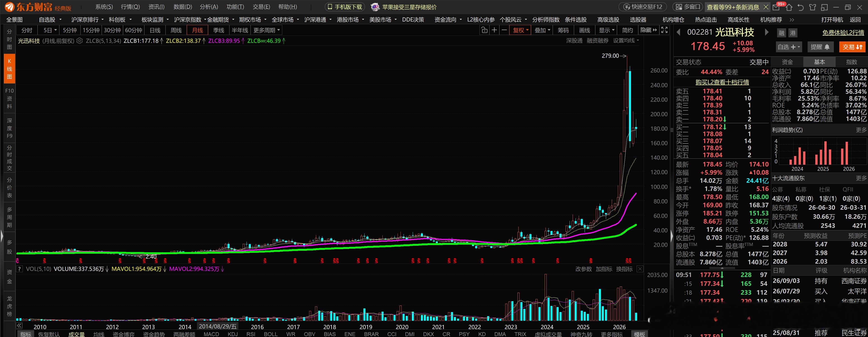Screen dimensions: 868x337
Task: Open the 复权 adjustment dropdown
Action: pos(521,30)
